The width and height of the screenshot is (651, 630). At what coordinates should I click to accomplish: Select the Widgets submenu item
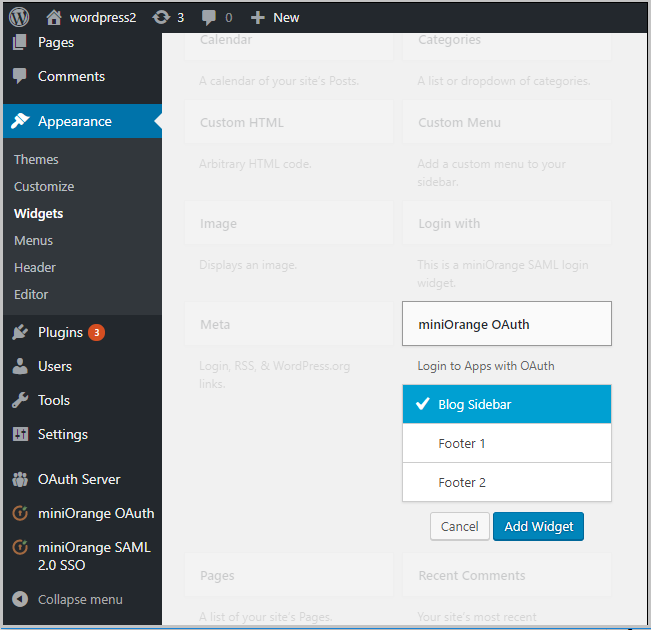pos(39,213)
